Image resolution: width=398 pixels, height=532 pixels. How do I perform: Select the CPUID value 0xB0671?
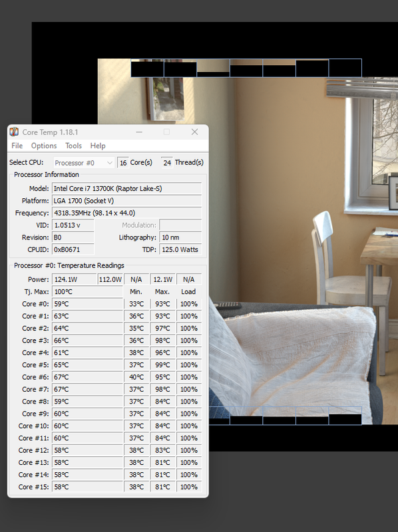pos(73,250)
